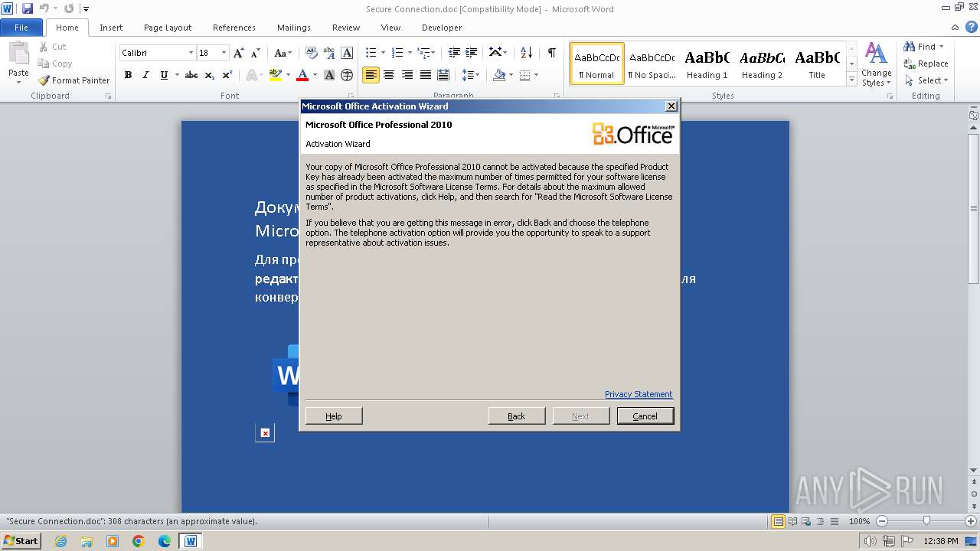The height and width of the screenshot is (551, 980).
Task: Select Center alignment
Action: [x=389, y=75]
